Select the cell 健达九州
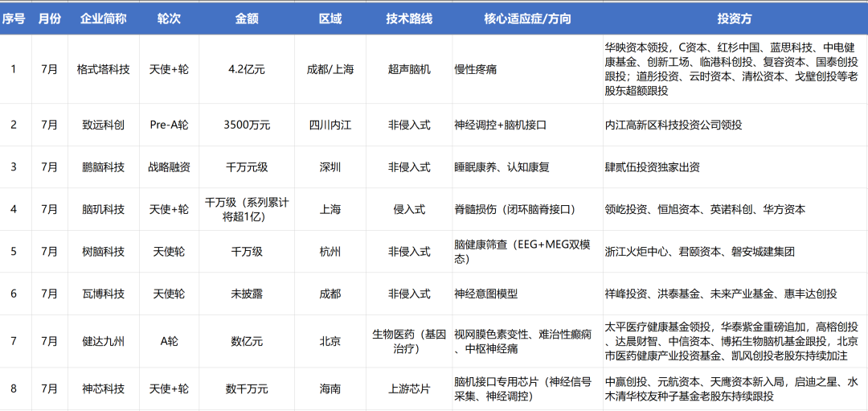 103,341
